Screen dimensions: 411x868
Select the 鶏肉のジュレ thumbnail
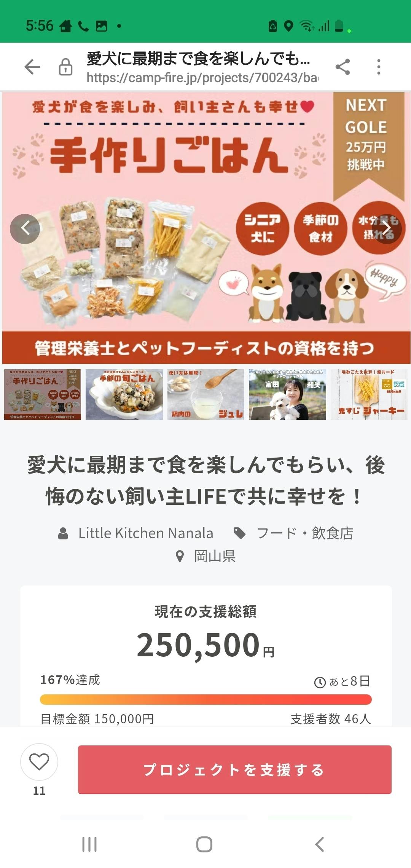pos(206,394)
